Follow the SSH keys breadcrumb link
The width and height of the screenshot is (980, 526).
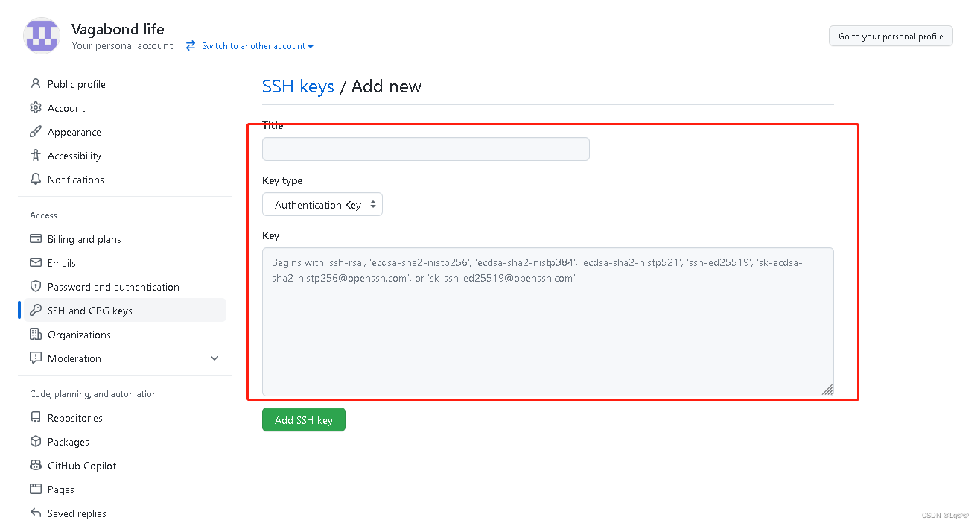click(298, 86)
